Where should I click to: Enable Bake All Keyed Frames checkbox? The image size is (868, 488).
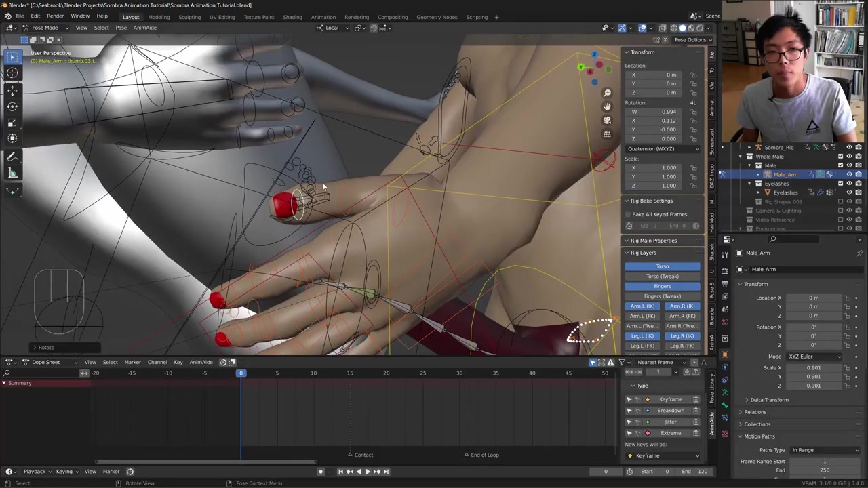pyautogui.click(x=628, y=214)
